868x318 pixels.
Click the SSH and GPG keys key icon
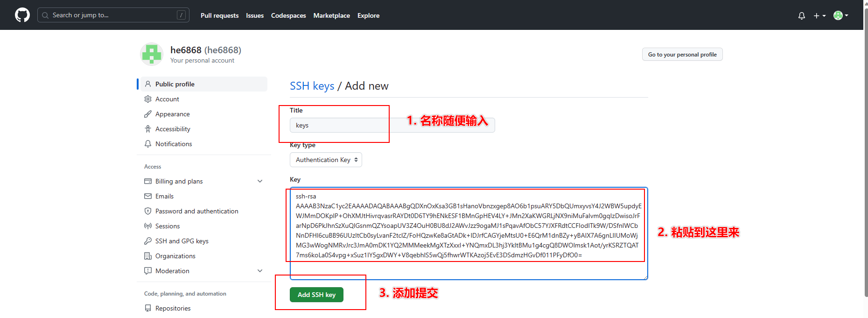point(148,241)
